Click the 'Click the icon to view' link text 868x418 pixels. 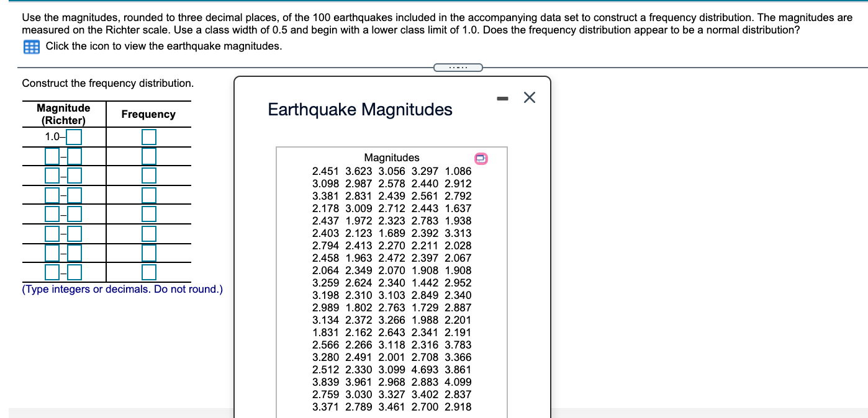pyautogui.click(x=114, y=46)
